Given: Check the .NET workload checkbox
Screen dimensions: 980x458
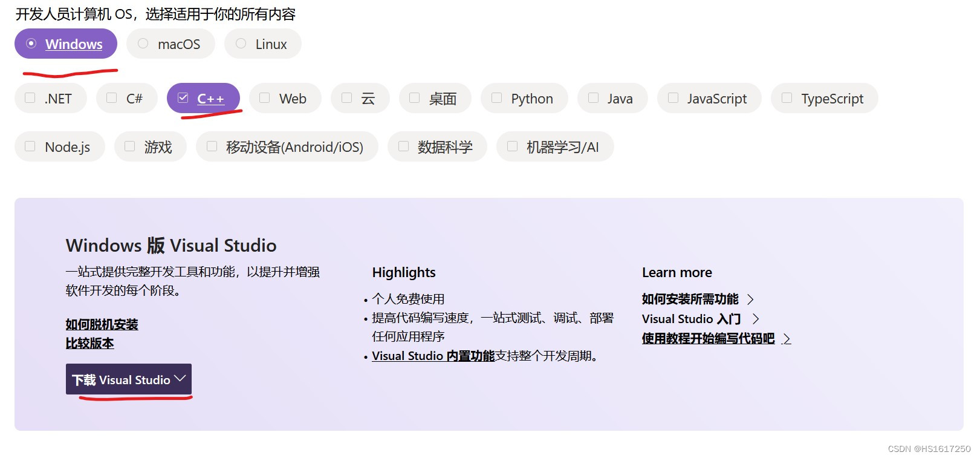Looking at the screenshot, I should (x=30, y=98).
